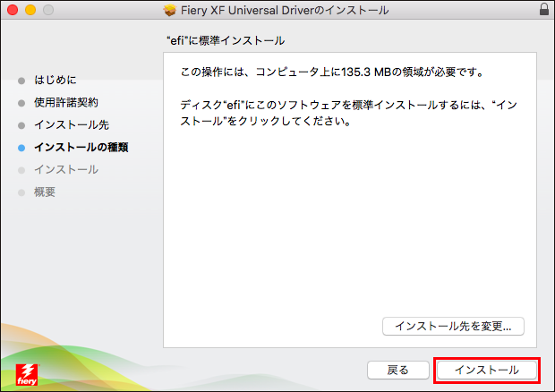This screenshot has width=555, height=392.
Task: Click the package icon in window title
Action: tap(170, 10)
